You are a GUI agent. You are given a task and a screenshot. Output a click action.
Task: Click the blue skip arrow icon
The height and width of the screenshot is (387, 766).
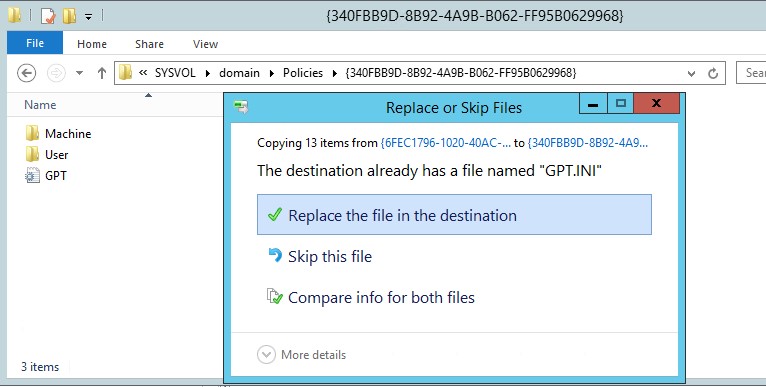point(275,255)
